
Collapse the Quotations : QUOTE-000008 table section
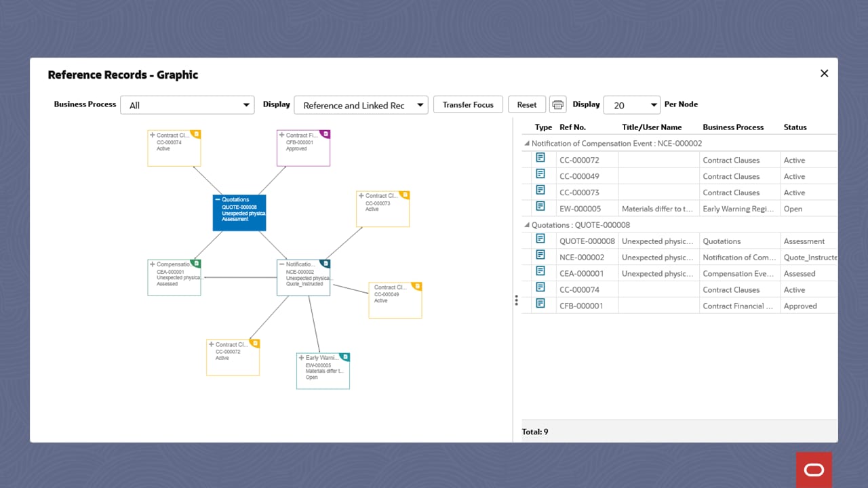click(x=527, y=224)
